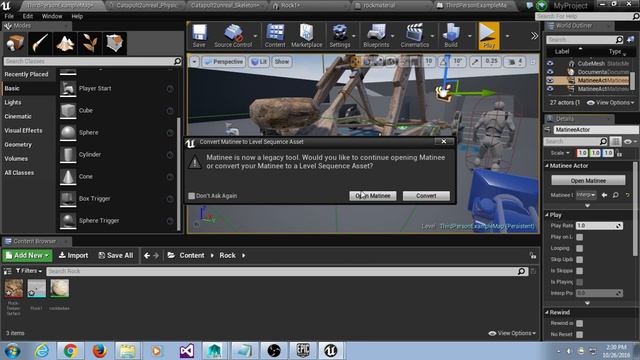Click the Play Rate value field

tap(599, 226)
